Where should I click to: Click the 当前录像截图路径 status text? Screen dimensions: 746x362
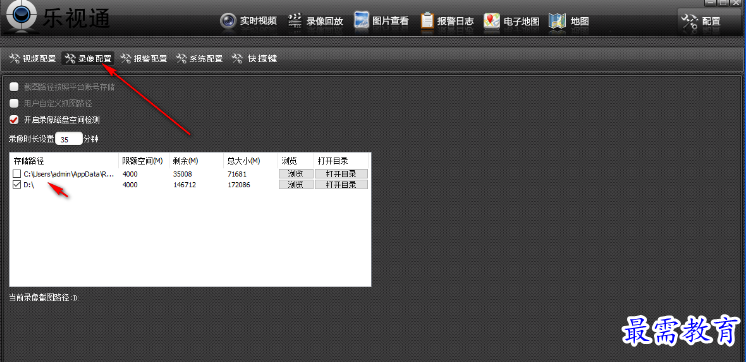(x=43, y=298)
